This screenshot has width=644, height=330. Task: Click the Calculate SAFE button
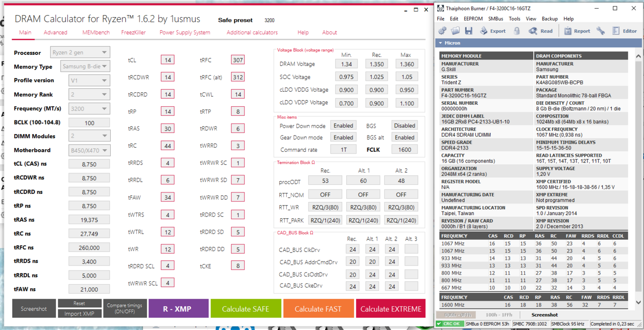point(246,309)
